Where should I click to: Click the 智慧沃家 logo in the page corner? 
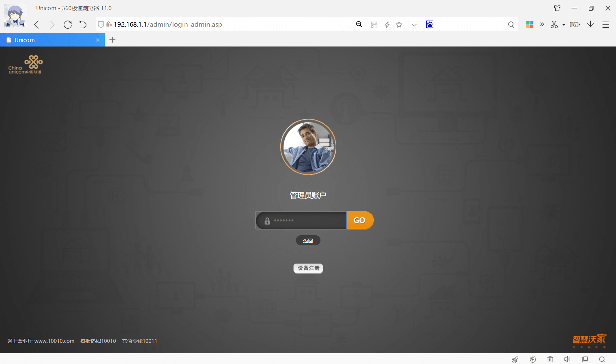(589, 341)
